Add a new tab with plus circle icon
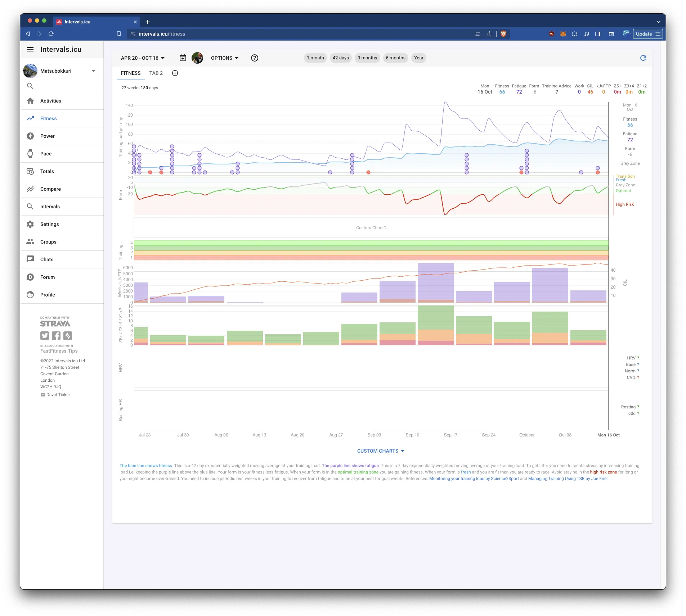686x616 pixels. (x=175, y=73)
